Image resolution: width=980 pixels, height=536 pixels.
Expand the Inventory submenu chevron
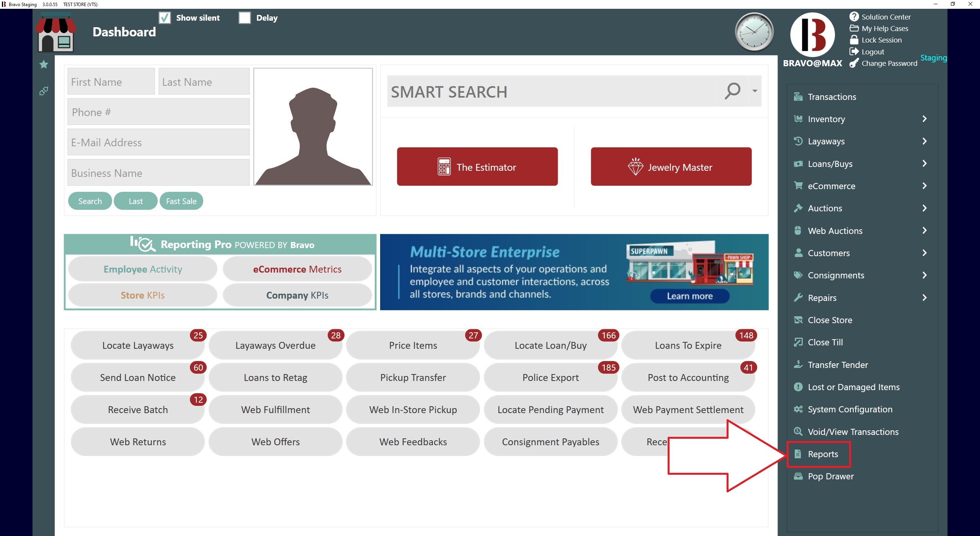(x=924, y=119)
